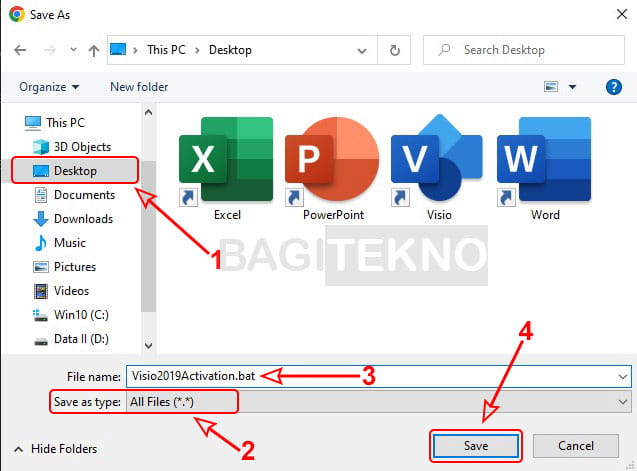637x471 pixels.
Task: Open the Organize menu
Action: point(49,87)
